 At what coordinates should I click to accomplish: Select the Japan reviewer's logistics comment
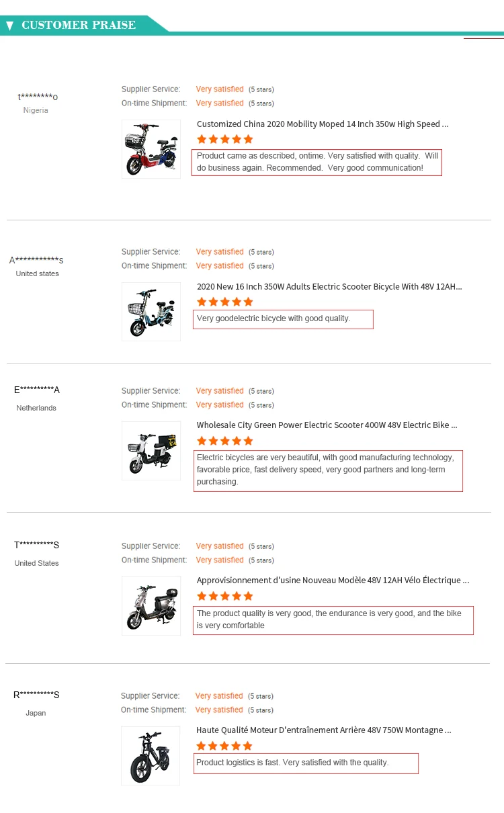point(306,763)
